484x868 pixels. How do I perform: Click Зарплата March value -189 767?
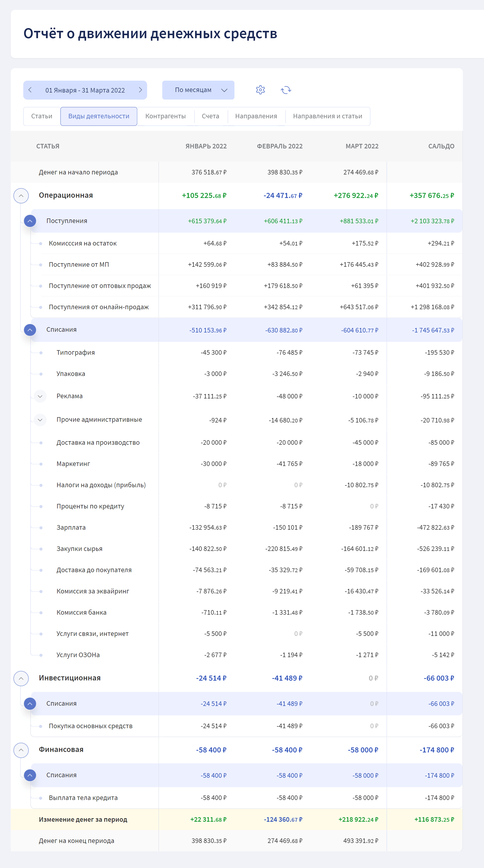[364, 527]
